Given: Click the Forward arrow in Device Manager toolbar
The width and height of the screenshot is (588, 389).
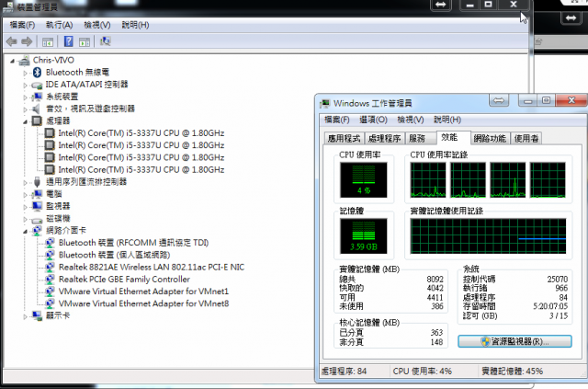Looking at the screenshot, I should [x=27, y=41].
